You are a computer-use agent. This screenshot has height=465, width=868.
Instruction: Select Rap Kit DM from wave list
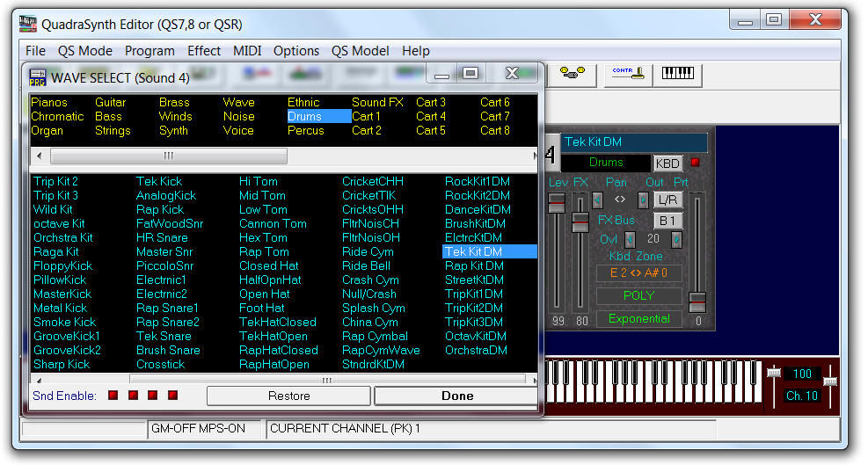pos(475,265)
